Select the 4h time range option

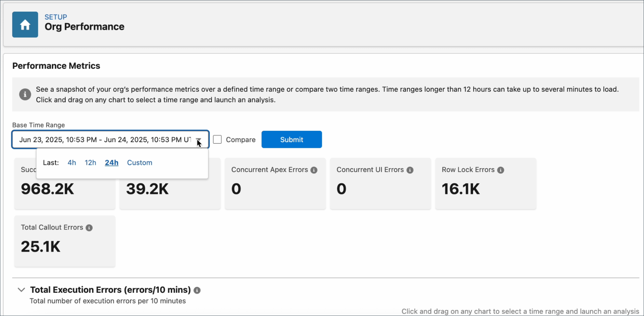tap(71, 163)
